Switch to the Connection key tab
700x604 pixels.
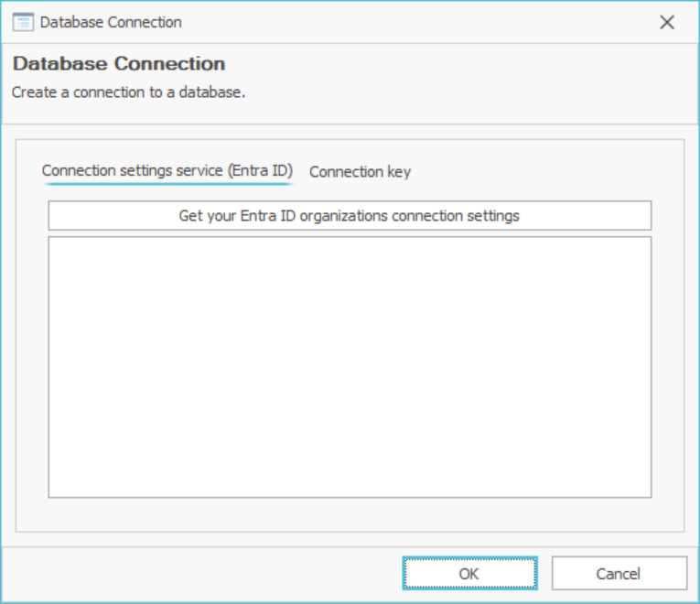click(360, 172)
